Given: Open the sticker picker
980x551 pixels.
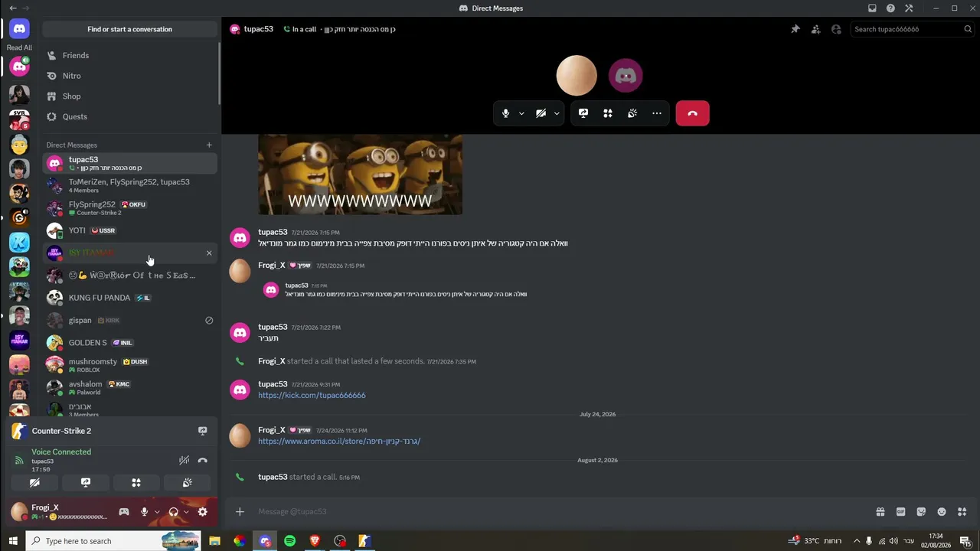Looking at the screenshot, I should pos(921,511).
